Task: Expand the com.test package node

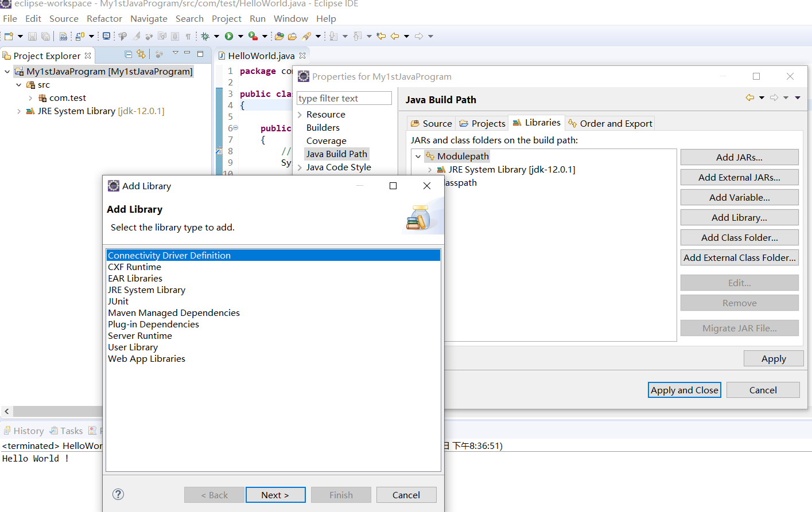Action: pyautogui.click(x=30, y=98)
